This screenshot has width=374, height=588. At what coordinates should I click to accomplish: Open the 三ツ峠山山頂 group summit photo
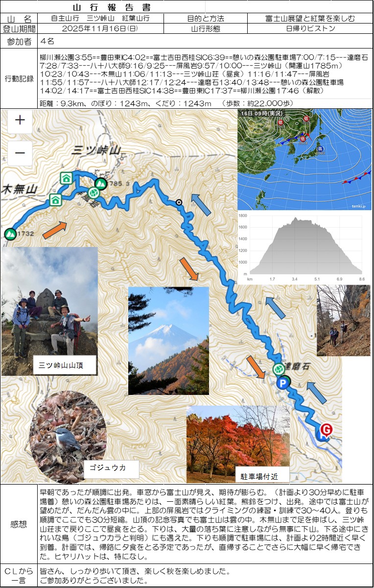coord(49,311)
